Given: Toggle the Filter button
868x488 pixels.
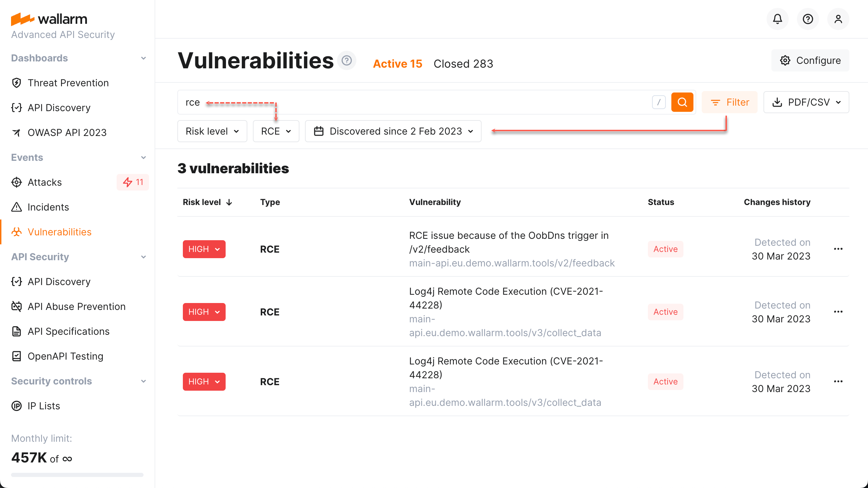Looking at the screenshot, I should coord(730,102).
